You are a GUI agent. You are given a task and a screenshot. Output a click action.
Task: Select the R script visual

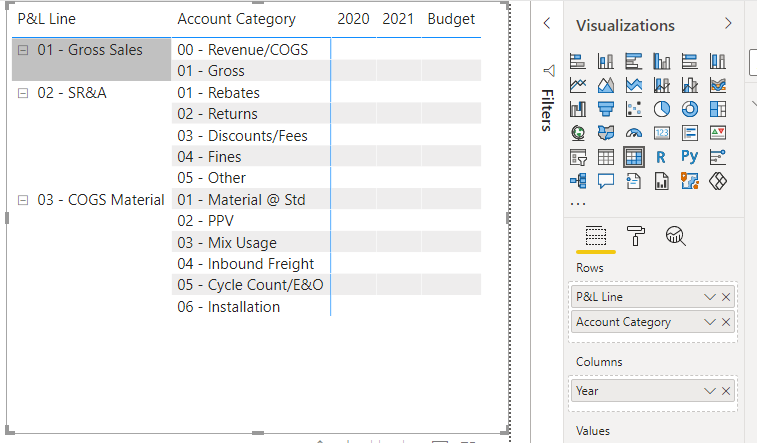[661, 157]
